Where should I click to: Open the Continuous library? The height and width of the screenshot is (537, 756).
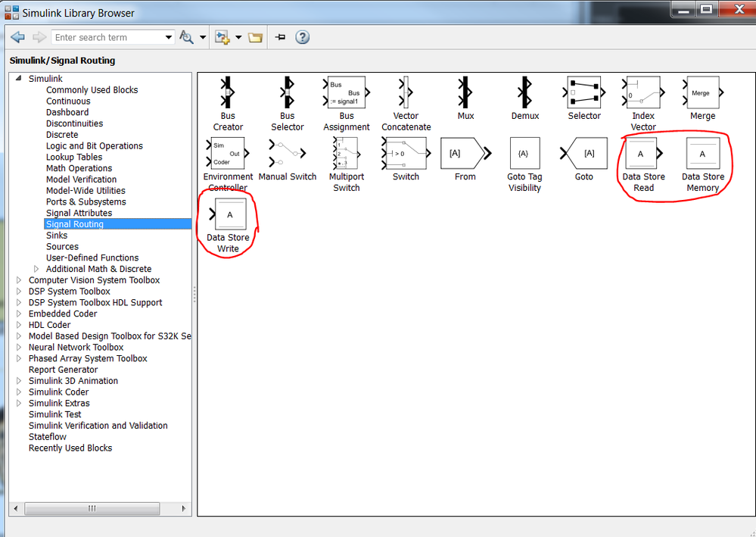pyautogui.click(x=68, y=101)
